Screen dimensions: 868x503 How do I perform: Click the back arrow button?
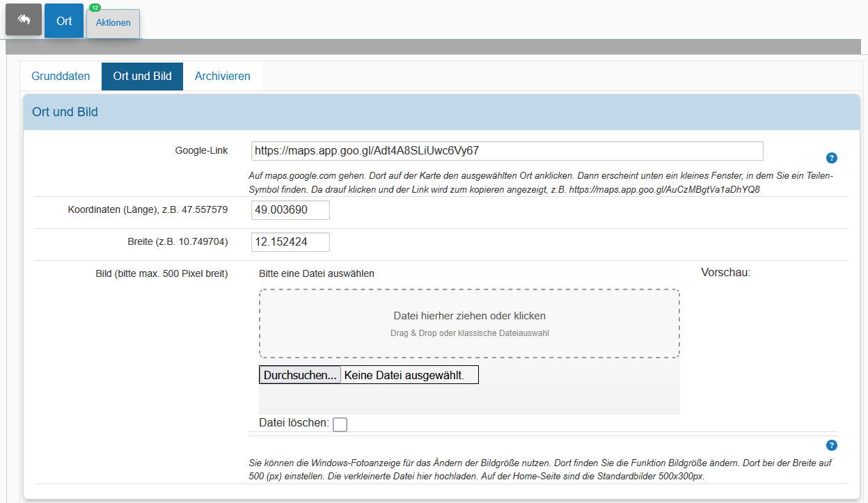24,19
